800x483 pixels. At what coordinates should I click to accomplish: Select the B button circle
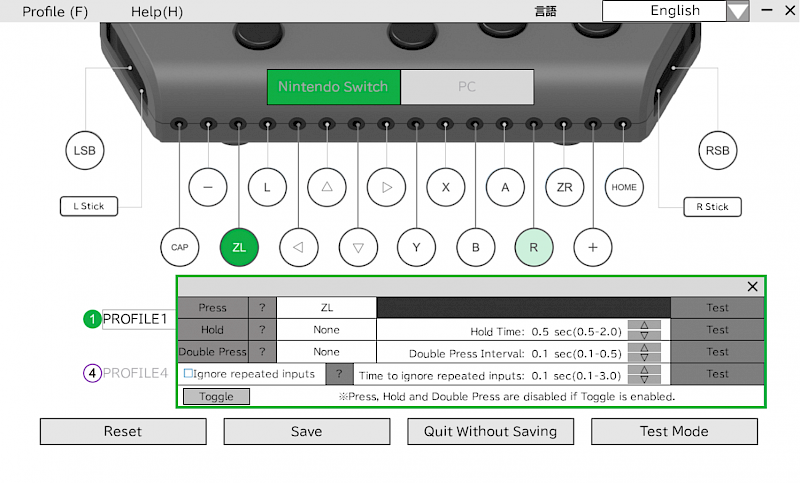(476, 247)
